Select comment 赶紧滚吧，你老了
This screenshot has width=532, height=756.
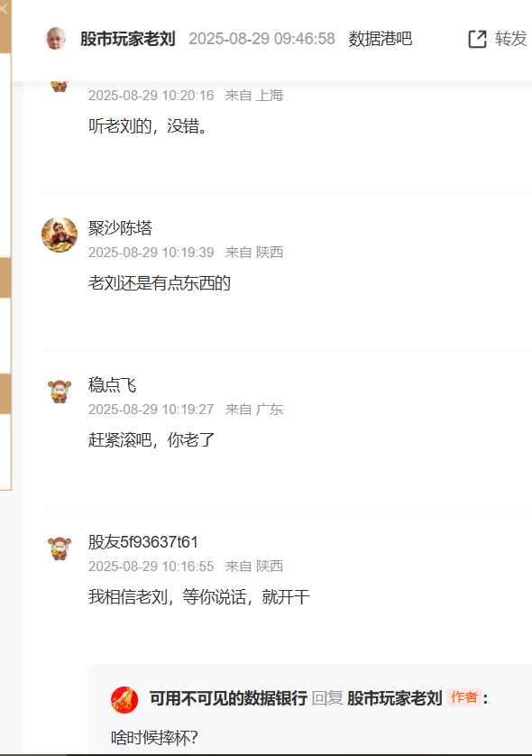(x=151, y=439)
